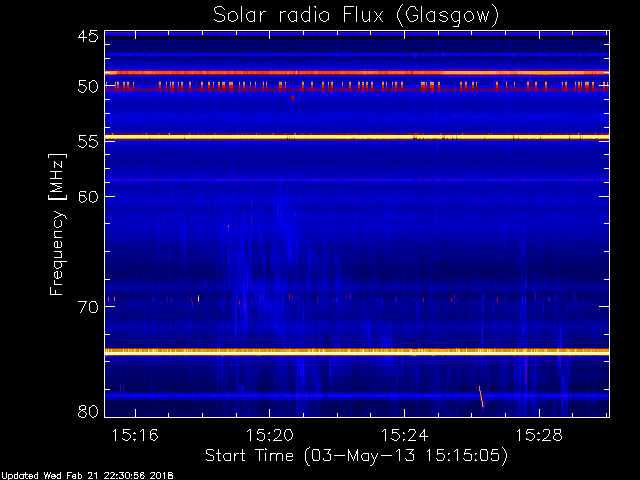Click the 70 frequency tick label

(88, 307)
